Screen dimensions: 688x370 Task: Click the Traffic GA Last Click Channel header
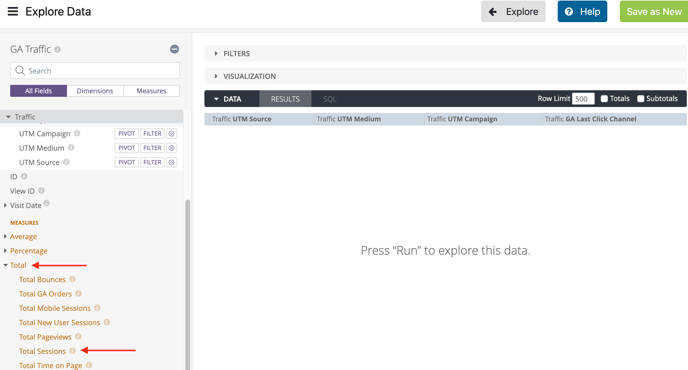[x=614, y=119]
